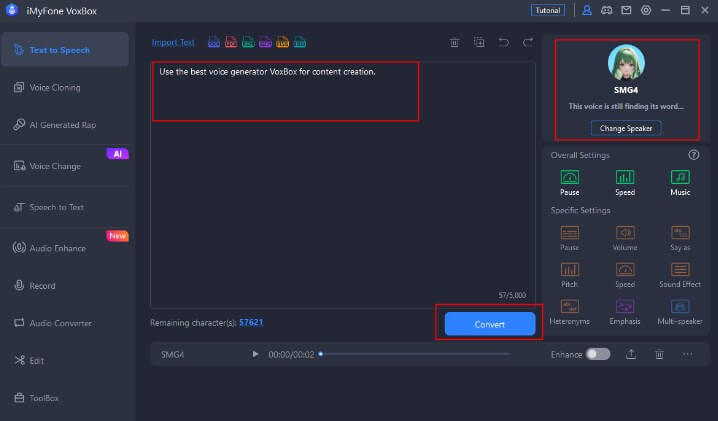Viewport: 718px width, 421px height.
Task: Open the Emphasis setting
Action: click(625, 312)
